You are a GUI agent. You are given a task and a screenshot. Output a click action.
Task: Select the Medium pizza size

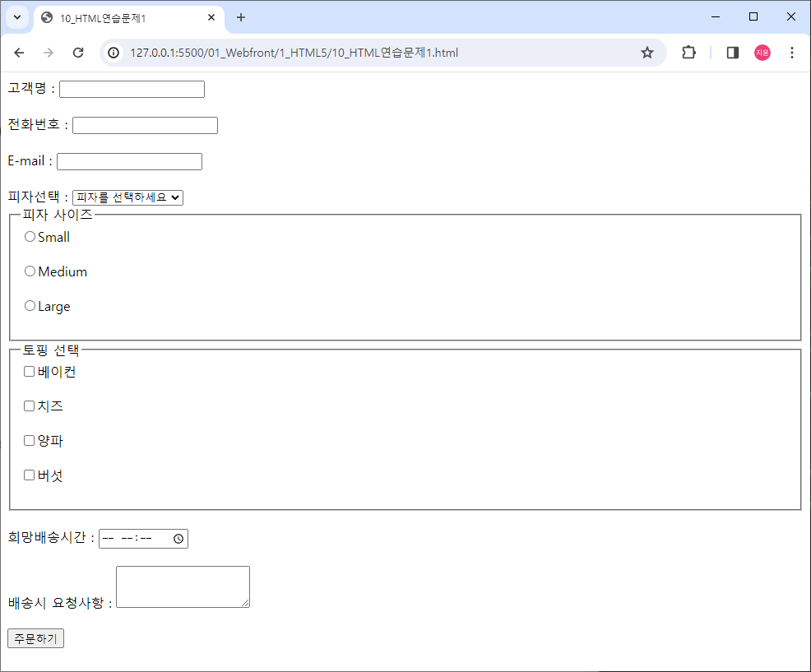click(x=30, y=271)
